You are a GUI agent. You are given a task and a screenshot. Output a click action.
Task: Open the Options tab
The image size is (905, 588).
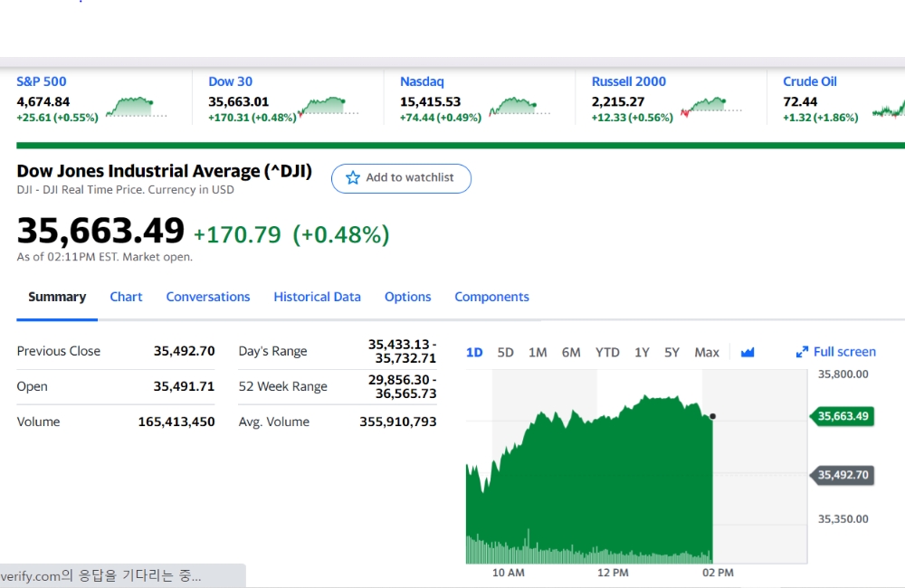pos(407,297)
